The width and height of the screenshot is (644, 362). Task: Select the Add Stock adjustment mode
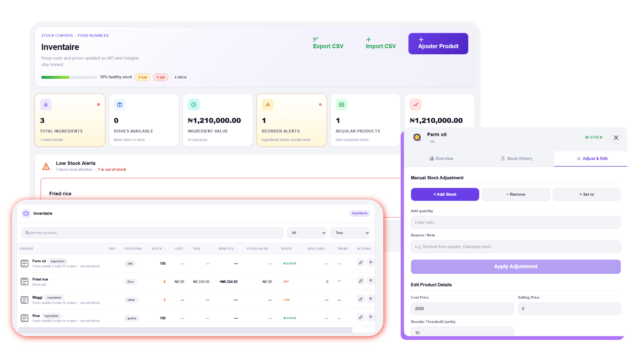click(x=445, y=194)
